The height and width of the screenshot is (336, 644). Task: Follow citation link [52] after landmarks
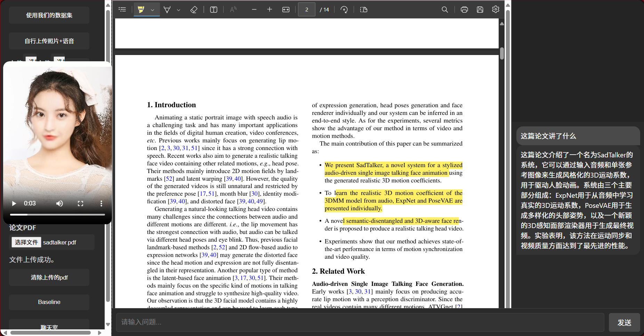[x=169, y=179]
